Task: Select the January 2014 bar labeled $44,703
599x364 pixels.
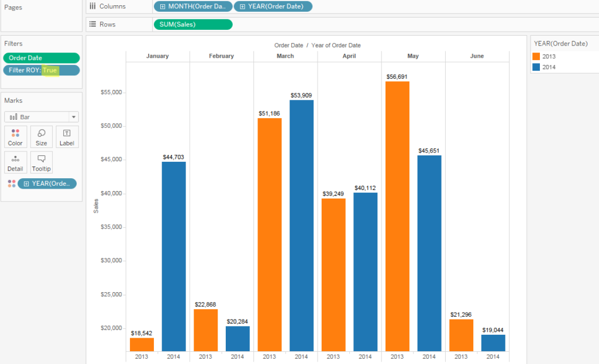Action: coord(174,256)
